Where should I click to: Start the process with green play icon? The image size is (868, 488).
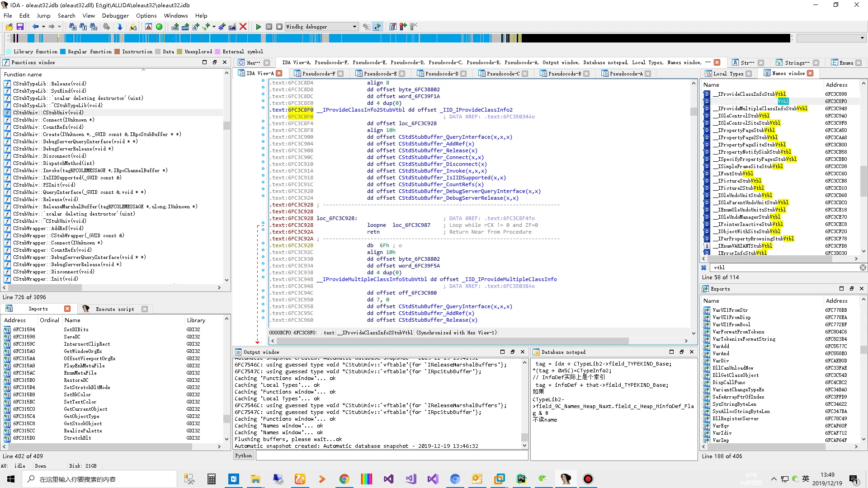(259, 27)
